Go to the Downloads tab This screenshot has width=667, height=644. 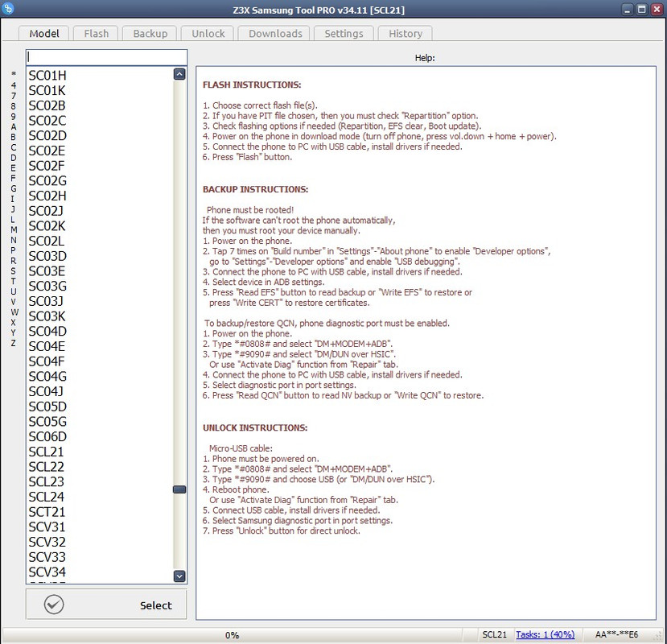(275, 34)
